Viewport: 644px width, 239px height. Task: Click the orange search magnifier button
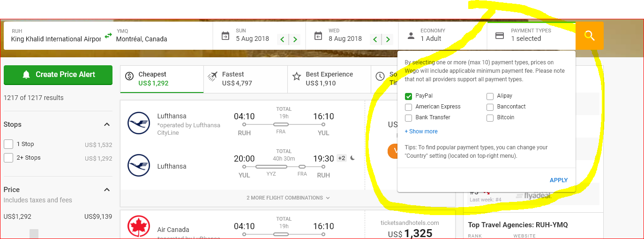589,35
